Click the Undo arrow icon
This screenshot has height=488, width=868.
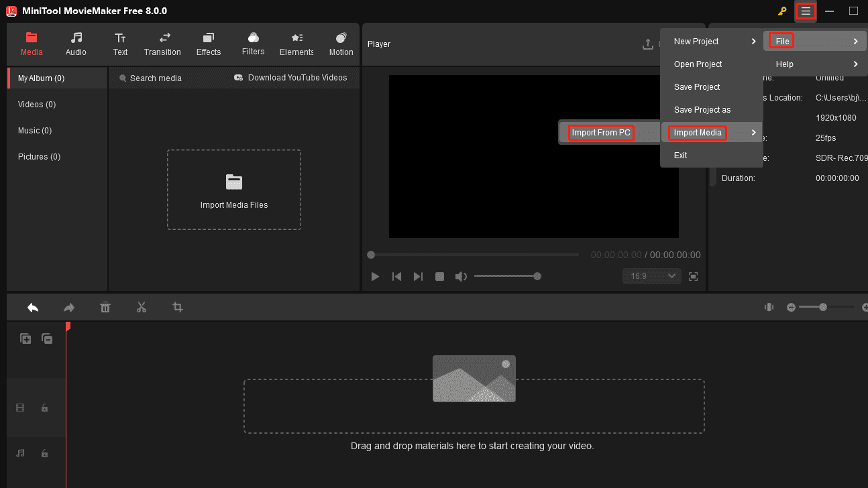32,307
